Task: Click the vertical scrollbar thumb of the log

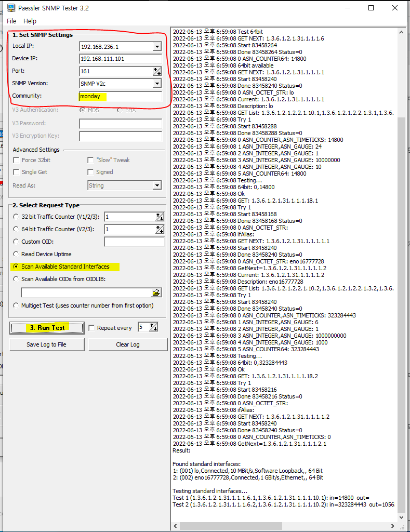Action: 401,315
